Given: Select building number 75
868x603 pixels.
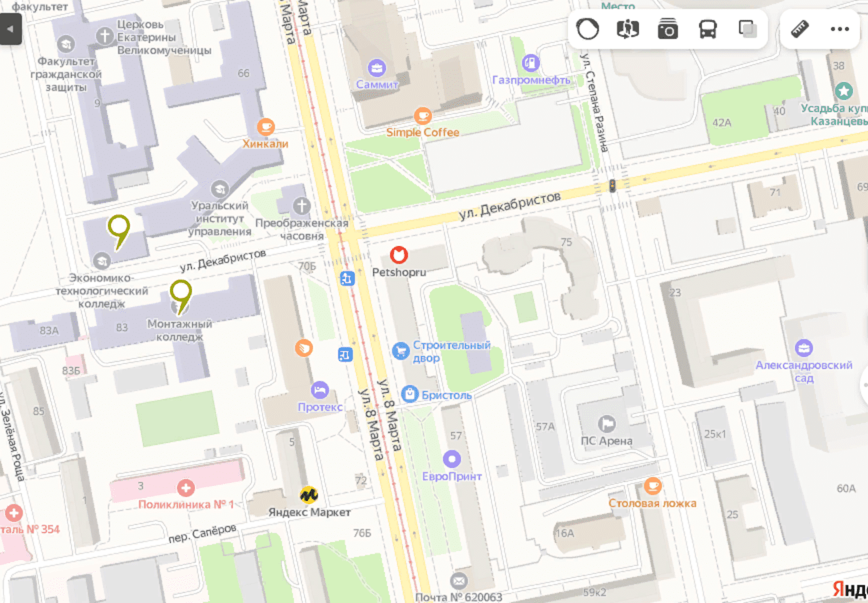Looking at the screenshot, I should (x=566, y=242).
